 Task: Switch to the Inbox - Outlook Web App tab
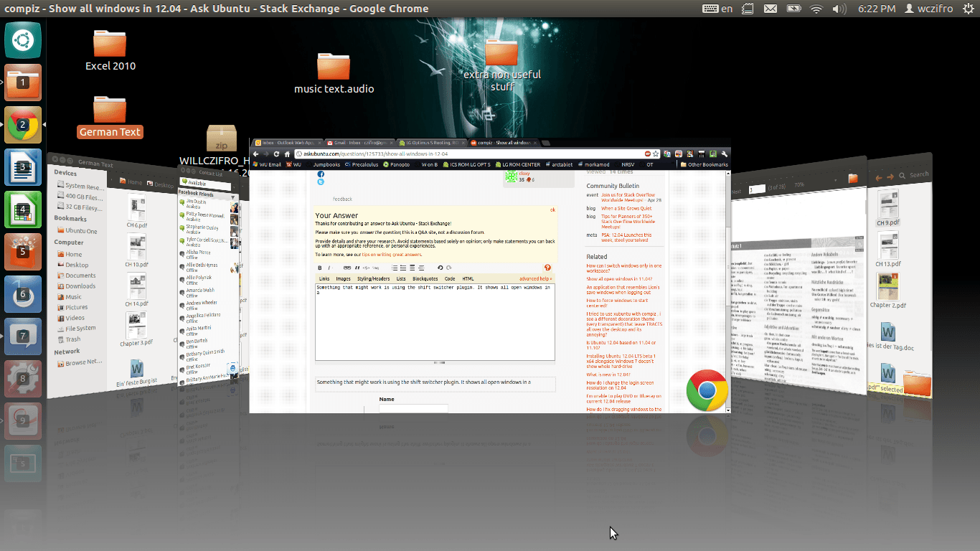click(x=287, y=143)
